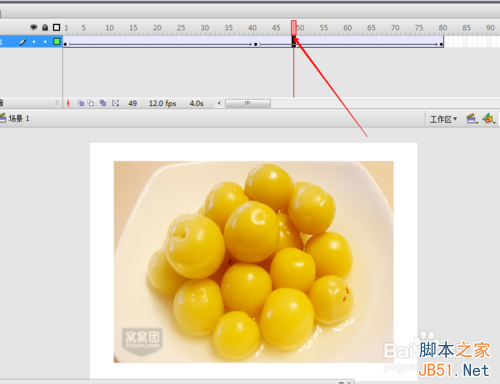500x384 pixels.
Task: Enable the onion skin button
Action: tap(81, 103)
